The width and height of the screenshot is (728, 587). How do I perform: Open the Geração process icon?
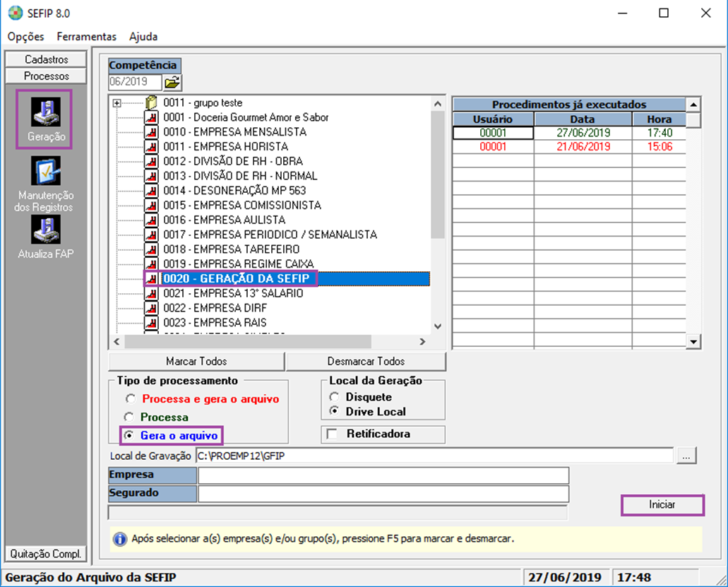[x=46, y=112]
